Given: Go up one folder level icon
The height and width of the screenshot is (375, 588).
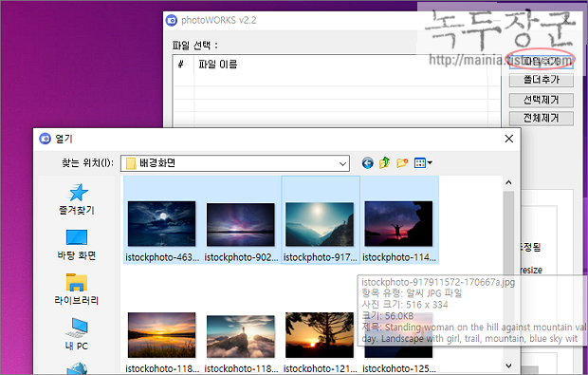Looking at the screenshot, I should point(385,163).
